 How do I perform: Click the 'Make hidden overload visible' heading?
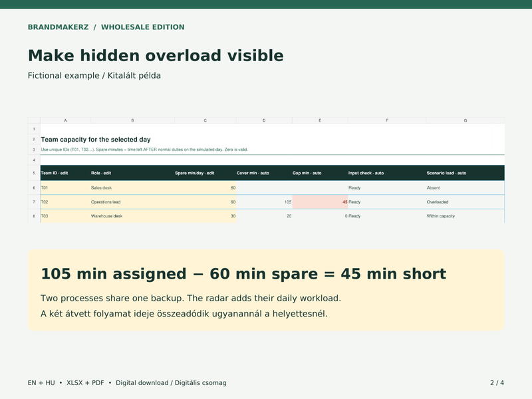156,56
